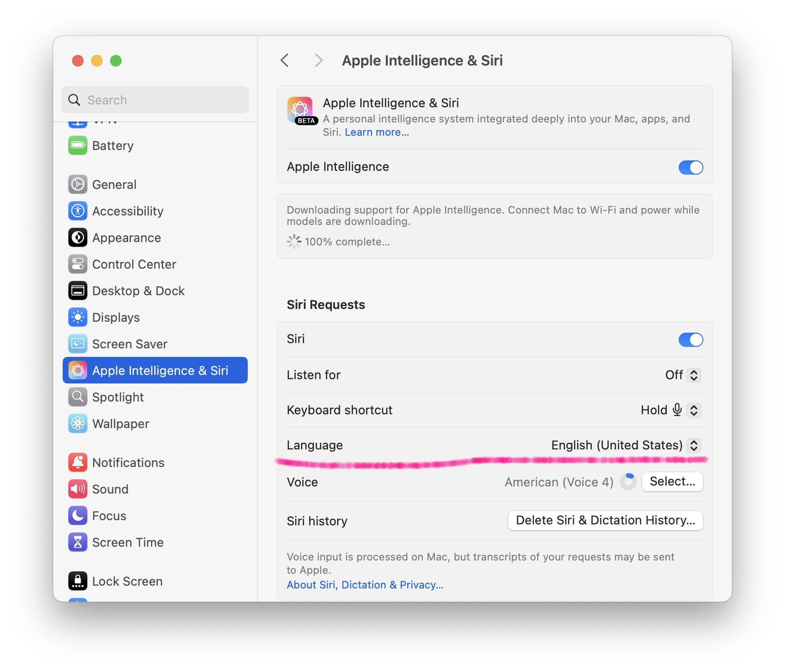The width and height of the screenshot is (785, 672).
Task: Open General settings in sidebar
Action: [155, 185]
